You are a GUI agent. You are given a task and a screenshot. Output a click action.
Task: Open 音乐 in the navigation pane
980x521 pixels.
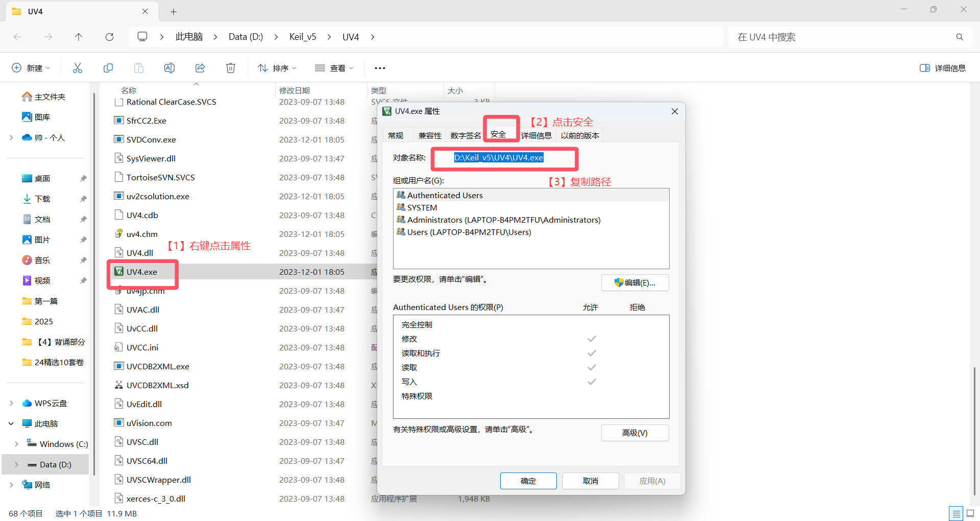point(36,260)
